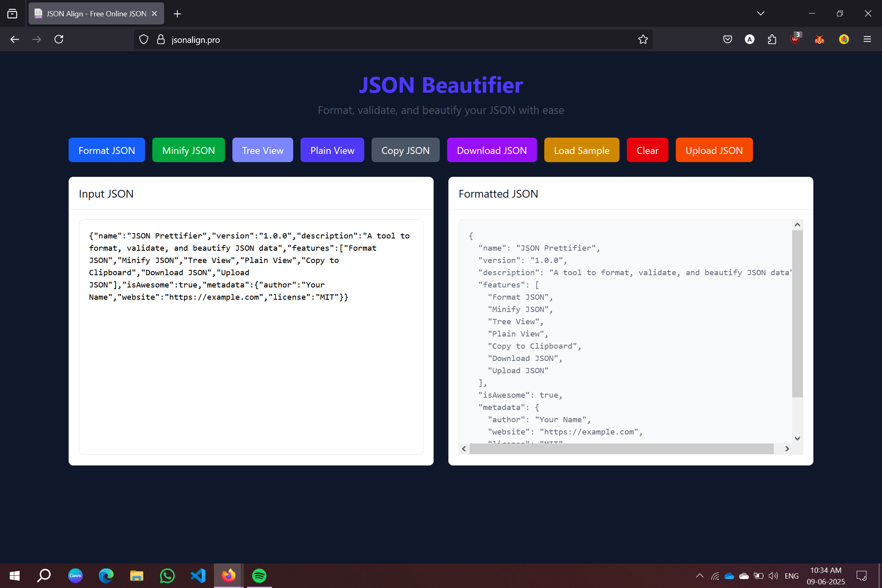Click the JSON Beautifier heading
Viewport: 882px width, 588px height.
click(441, 85)
